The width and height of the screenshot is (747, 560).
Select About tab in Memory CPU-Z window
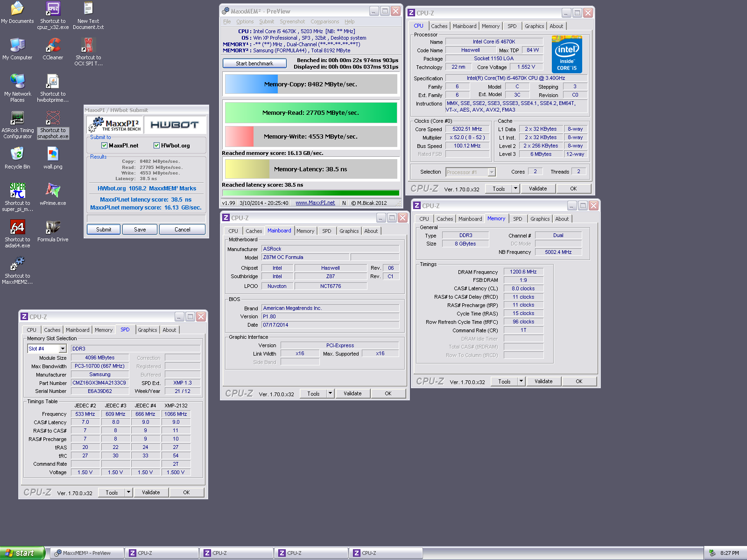point(562,219)
